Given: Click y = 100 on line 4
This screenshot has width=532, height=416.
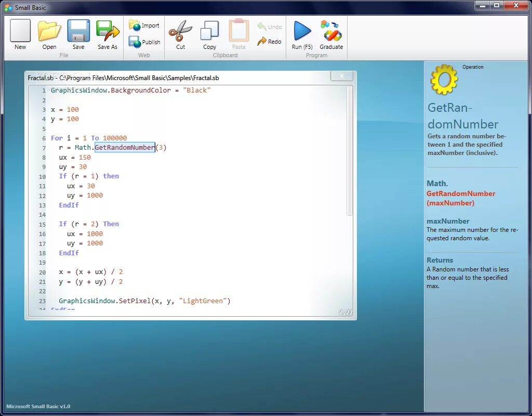Looking at the screenshot, I should (65, 119).
